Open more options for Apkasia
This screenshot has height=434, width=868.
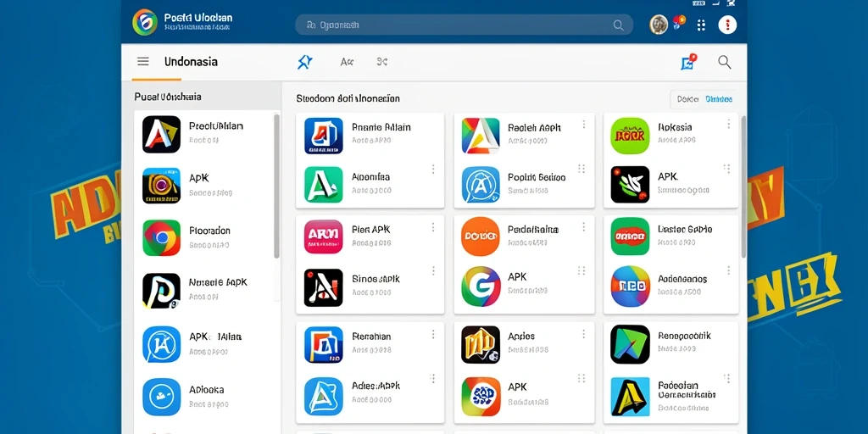[x=728, y=123]
